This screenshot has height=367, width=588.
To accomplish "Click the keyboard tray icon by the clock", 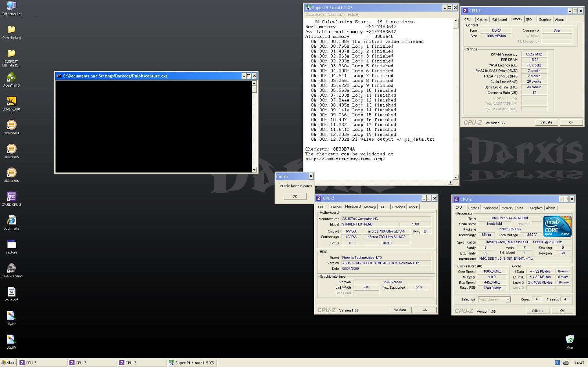I will pyautogui.click(x=566, y=363).
